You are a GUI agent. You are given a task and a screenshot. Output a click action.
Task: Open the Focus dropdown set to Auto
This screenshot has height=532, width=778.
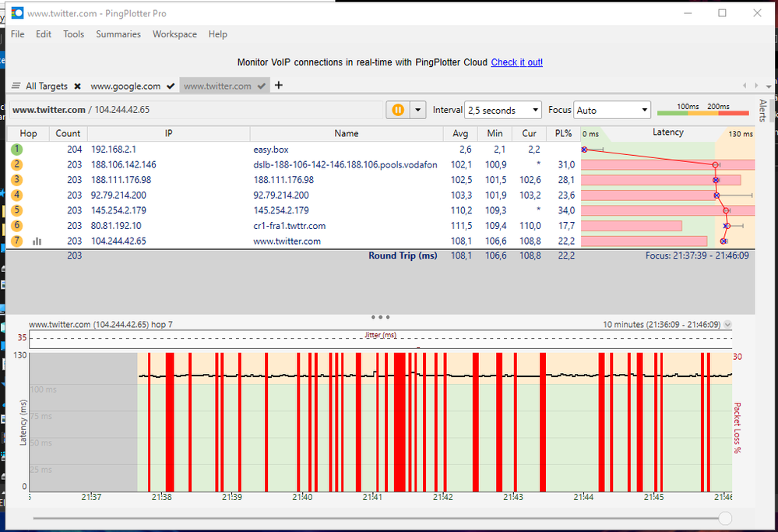tap(612, 110)
